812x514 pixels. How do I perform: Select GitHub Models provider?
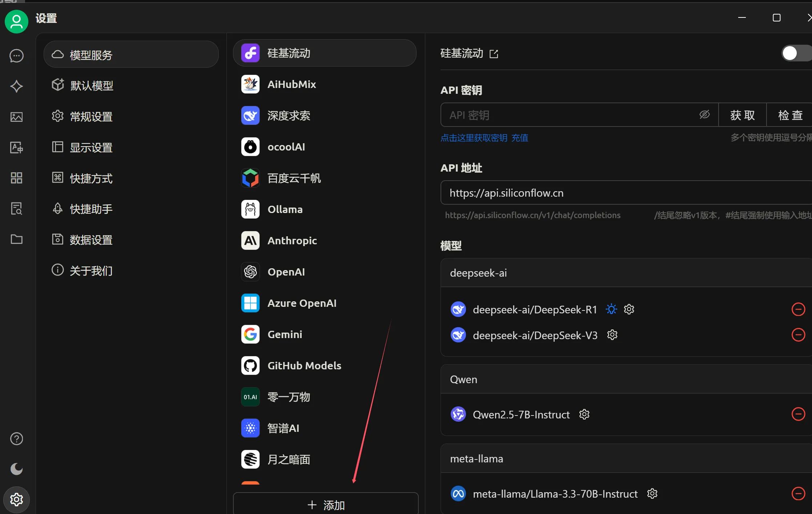(x=325, y=366)
